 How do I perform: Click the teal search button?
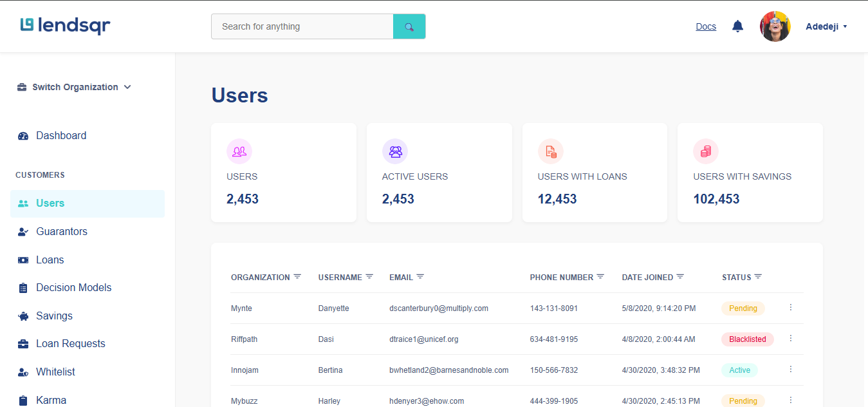click(409, 26)
